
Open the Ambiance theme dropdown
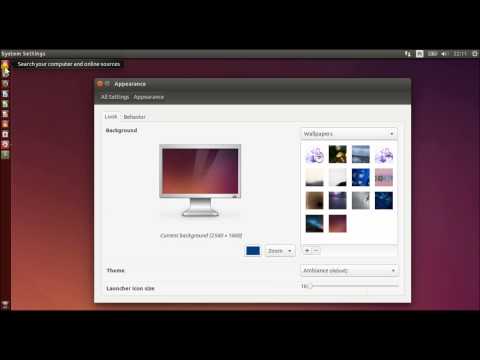(349, 270)
